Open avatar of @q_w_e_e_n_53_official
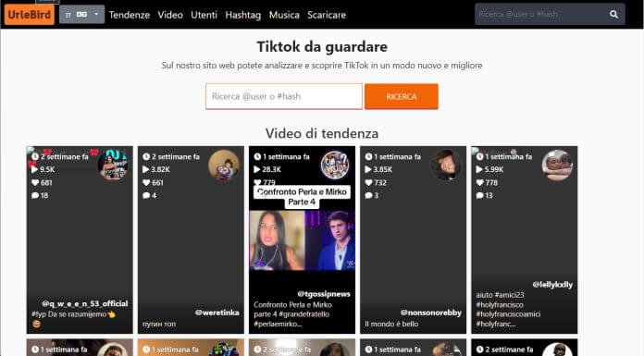The width and height of the screenshot is (644, 356). 113,165
